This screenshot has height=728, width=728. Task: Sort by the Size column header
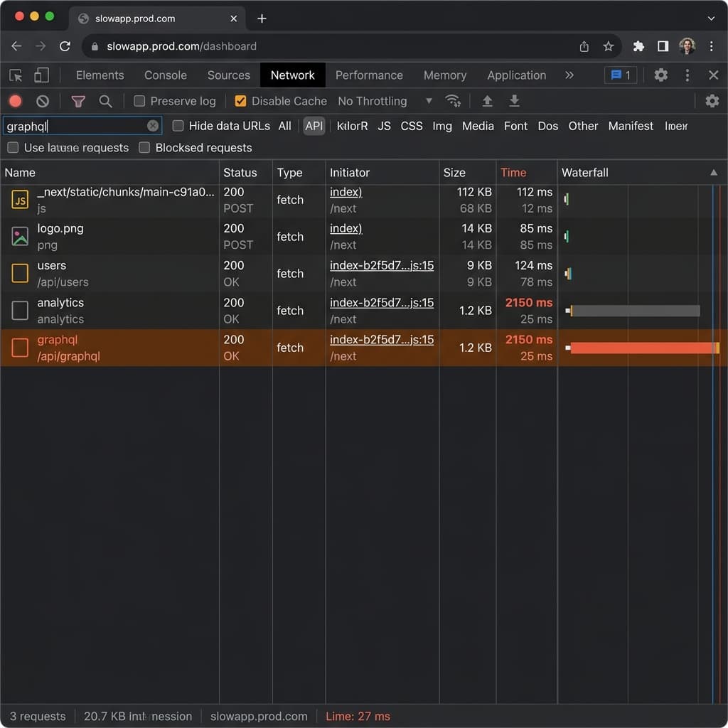click(x=468, y=173)
